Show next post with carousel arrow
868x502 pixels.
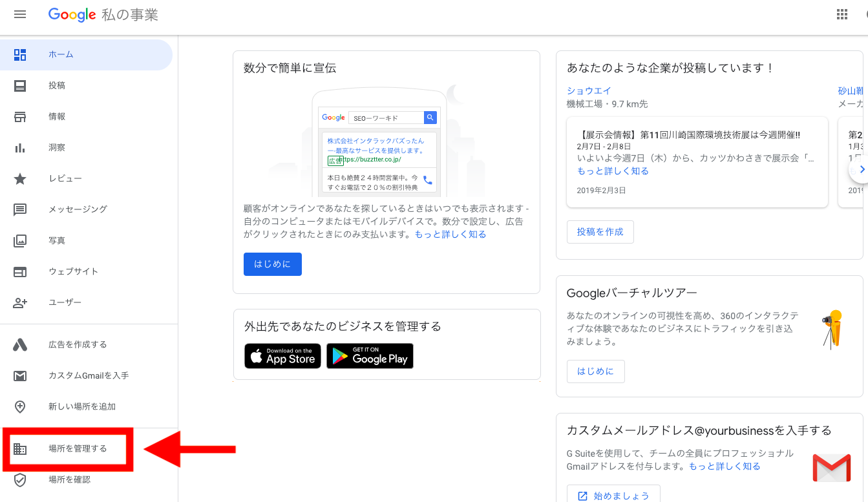860,171
